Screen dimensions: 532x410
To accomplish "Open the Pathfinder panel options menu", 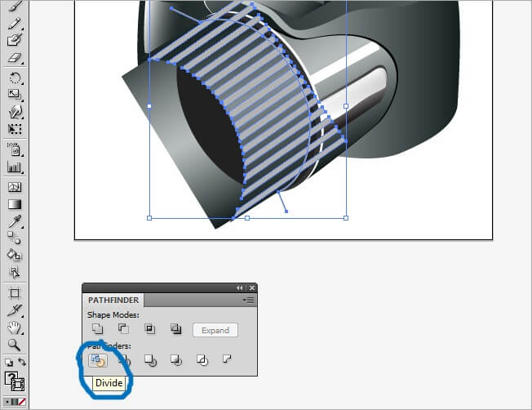I will (249, 301).
